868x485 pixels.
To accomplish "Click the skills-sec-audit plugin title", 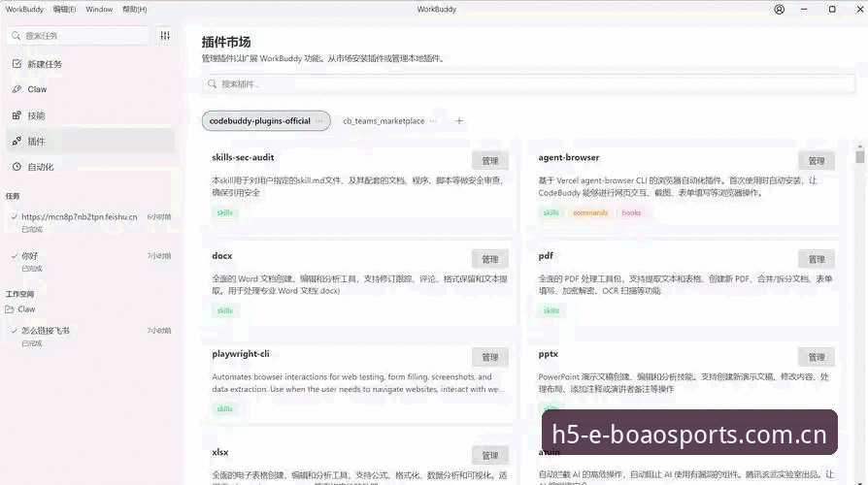I will (243, 157).
